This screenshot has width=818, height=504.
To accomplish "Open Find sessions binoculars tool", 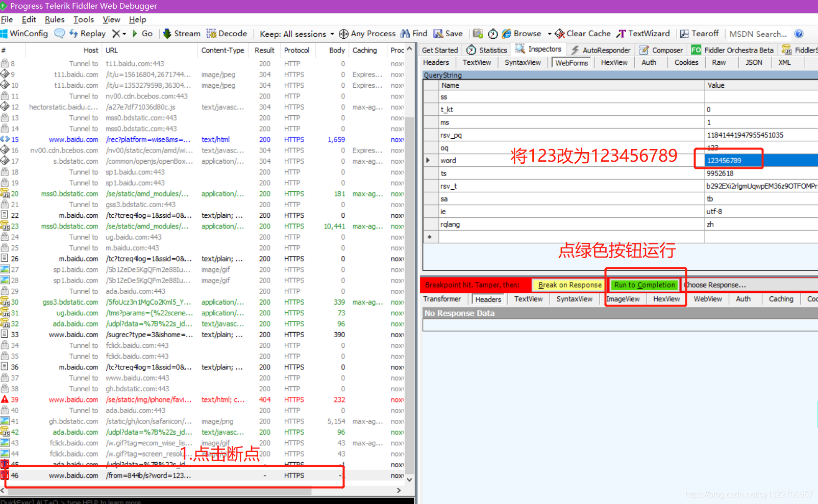I will [x=414, y=34].
